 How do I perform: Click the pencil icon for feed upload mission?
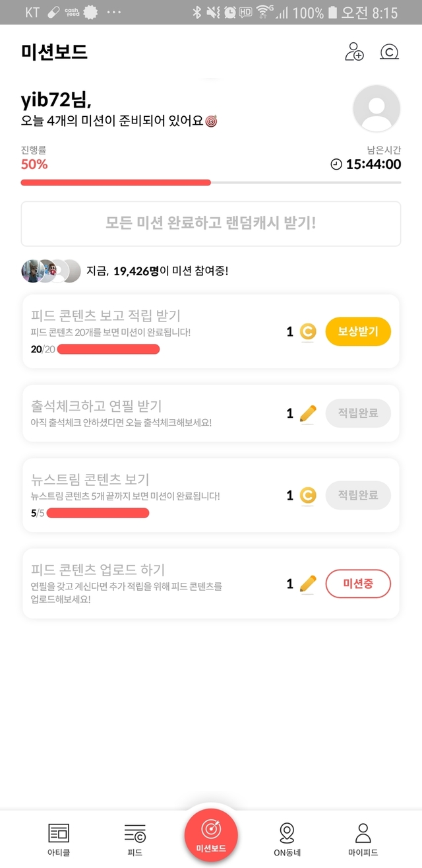[307, 584]
